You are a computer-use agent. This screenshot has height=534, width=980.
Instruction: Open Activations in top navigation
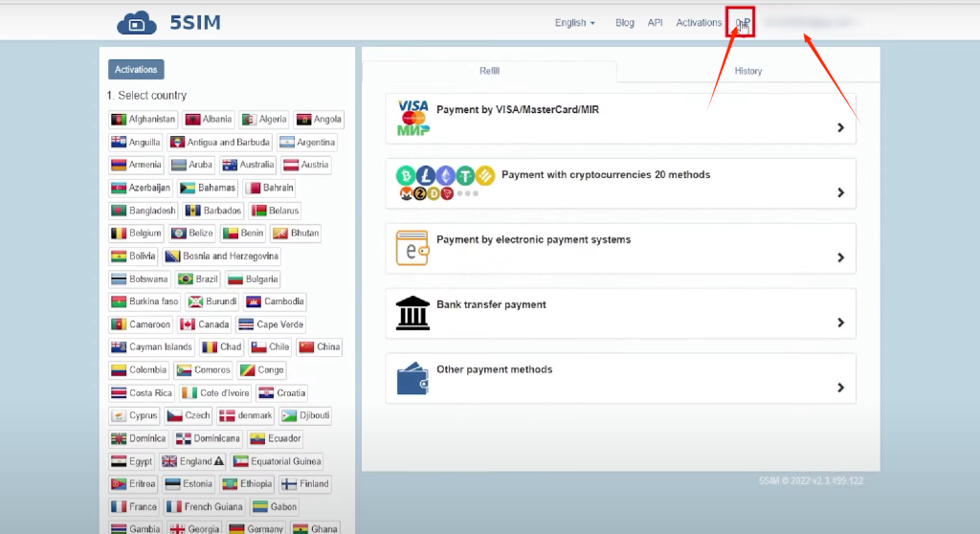point(699,23)
